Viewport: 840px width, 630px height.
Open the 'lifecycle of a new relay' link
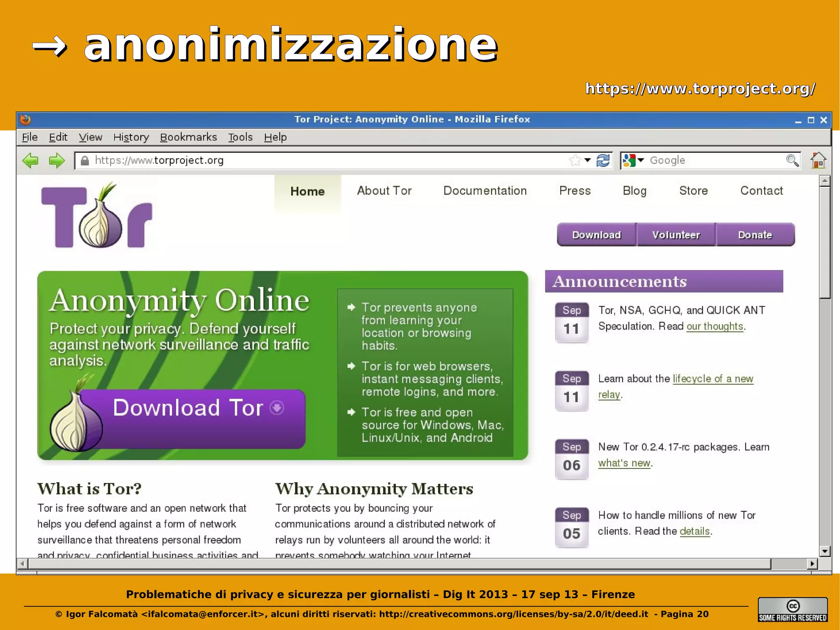click(713, 379)
